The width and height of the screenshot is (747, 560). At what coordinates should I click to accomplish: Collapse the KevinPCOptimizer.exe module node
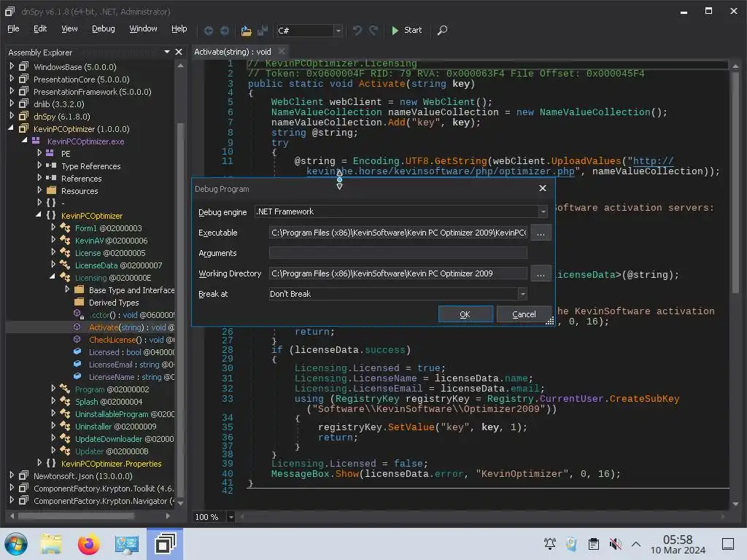24,141
